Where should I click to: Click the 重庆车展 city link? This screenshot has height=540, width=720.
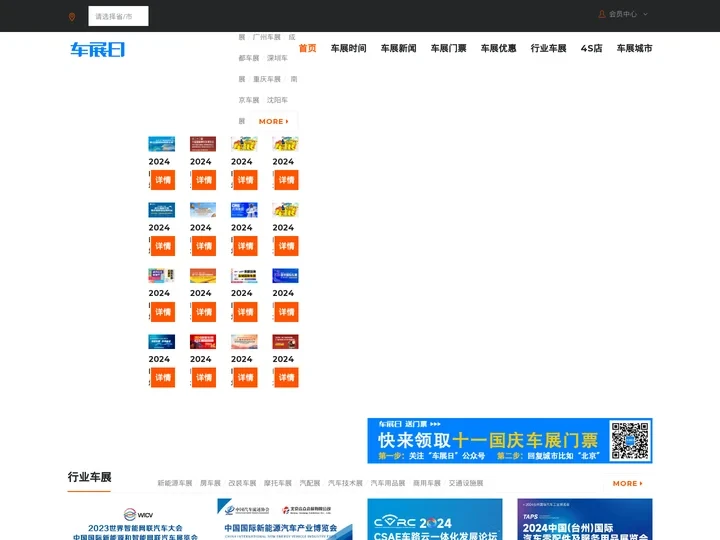267,79
